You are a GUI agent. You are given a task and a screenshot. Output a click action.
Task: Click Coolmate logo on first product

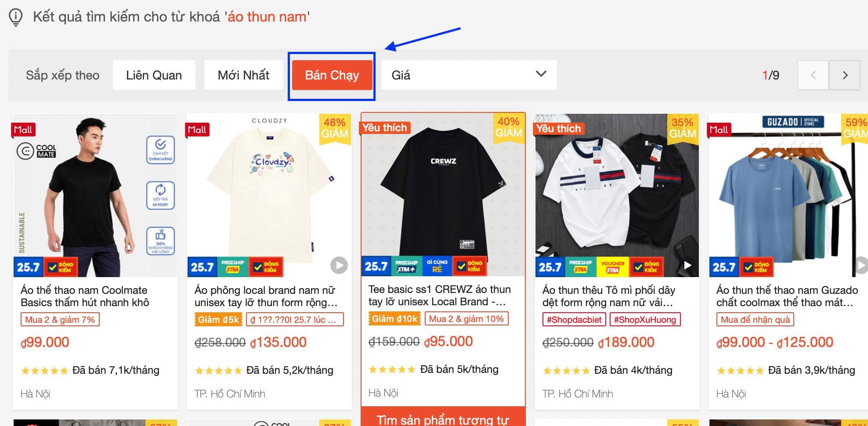click(36, 151)
